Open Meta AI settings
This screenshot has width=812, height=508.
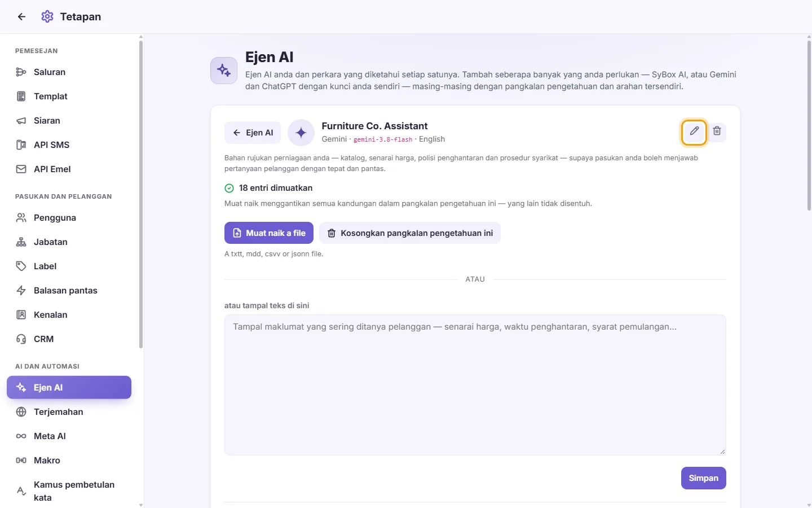69,436
